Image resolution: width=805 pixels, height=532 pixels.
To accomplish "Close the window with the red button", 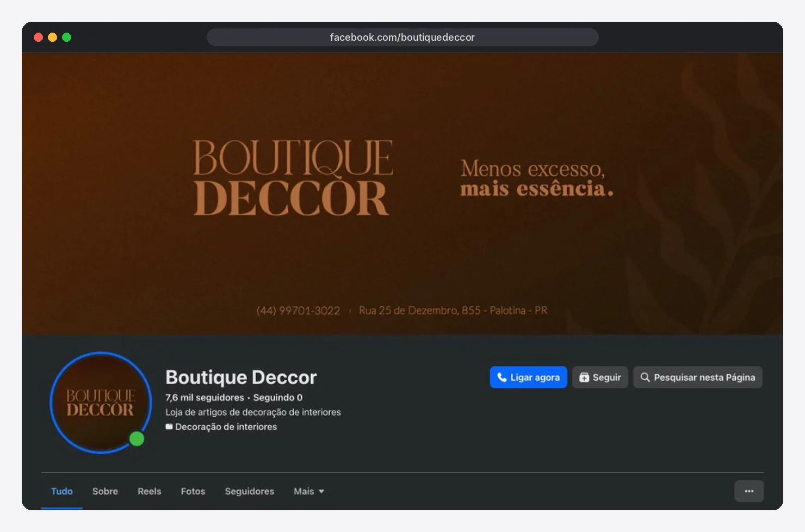I will tap(38, 37).
